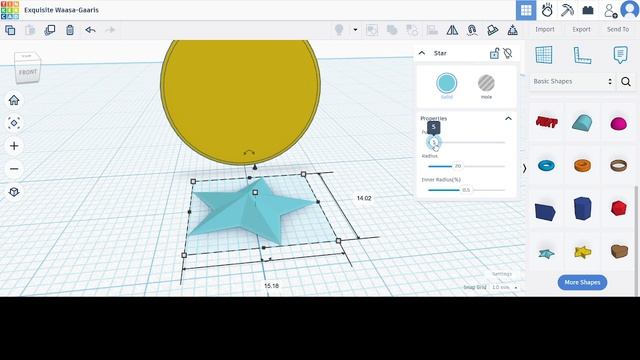Image resolution: width=640 pixels, height=360 pixels.
Task: Undo the last action
Action: (90, 30)
